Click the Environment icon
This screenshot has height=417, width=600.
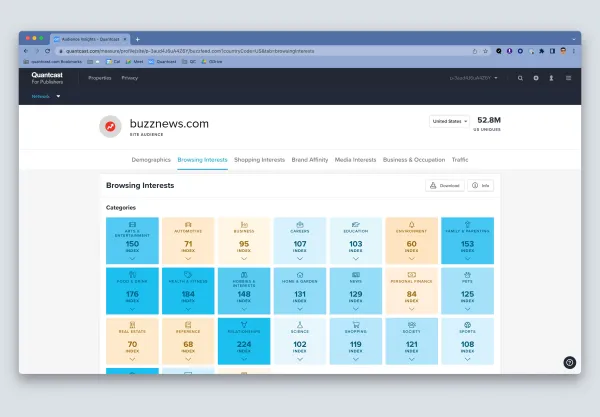[x=411, y=225]
